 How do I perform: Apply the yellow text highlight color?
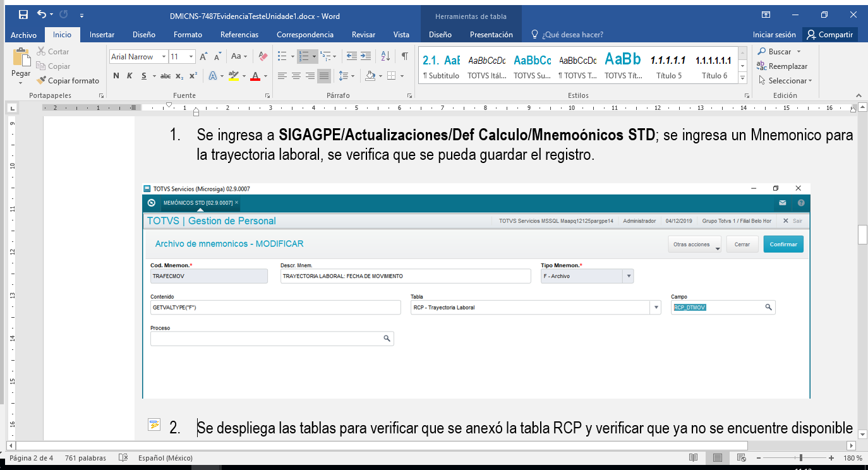(232, 76)
